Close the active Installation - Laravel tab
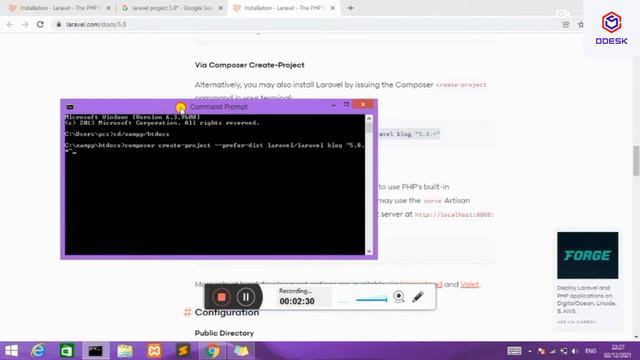 pos(333,8)
